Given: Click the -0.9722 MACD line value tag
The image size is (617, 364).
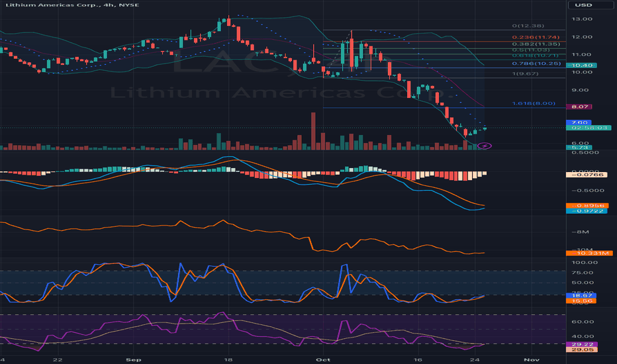Looking at the screenshot, I should click(x=587, y=211).
